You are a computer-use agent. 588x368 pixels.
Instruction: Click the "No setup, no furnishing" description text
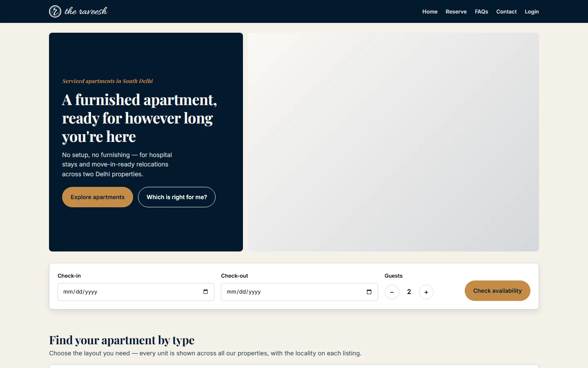[117, 164]
